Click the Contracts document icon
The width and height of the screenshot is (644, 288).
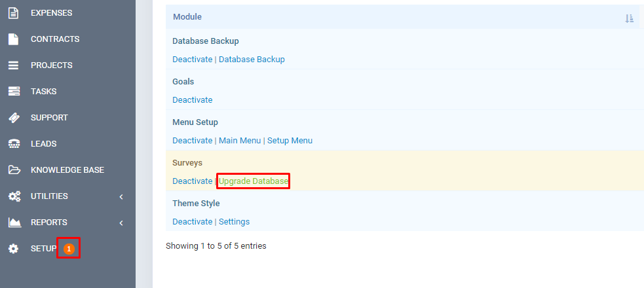tap(13, 39)
